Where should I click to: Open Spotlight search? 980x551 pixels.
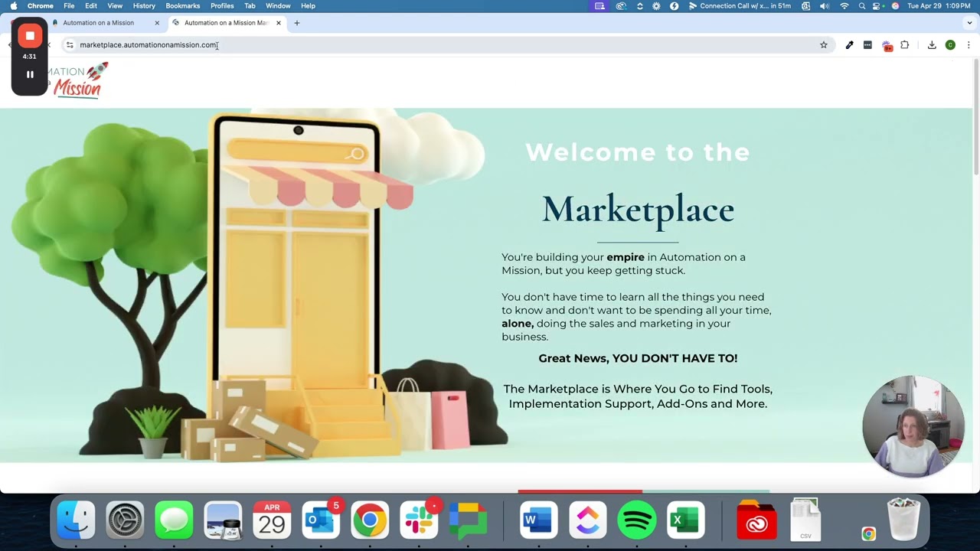[862, 6]
